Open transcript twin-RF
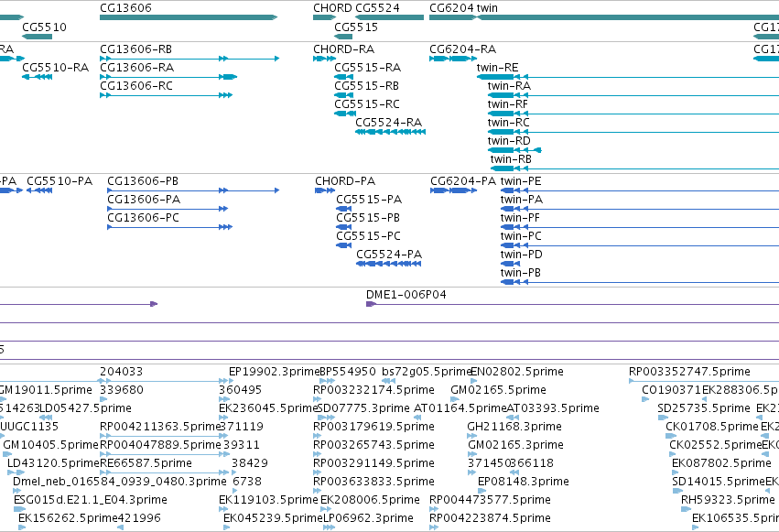 click(x=508, y=104)
